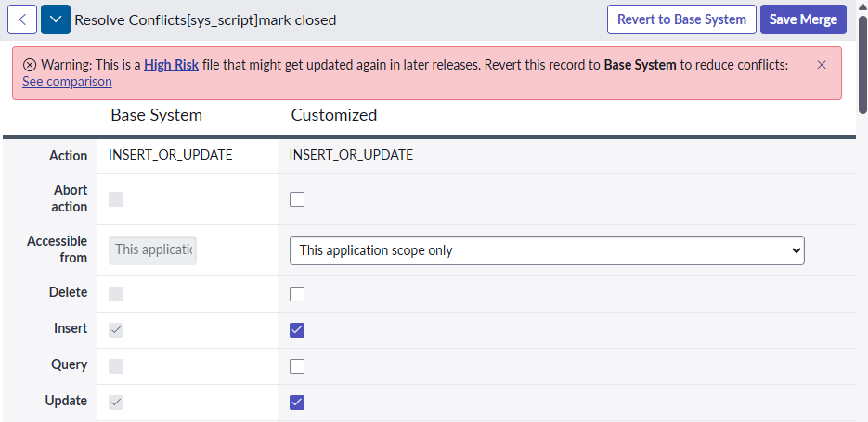Toggle Customized Delete checkbox
This screenshot has height=422, width=868.
click(297, 294)
